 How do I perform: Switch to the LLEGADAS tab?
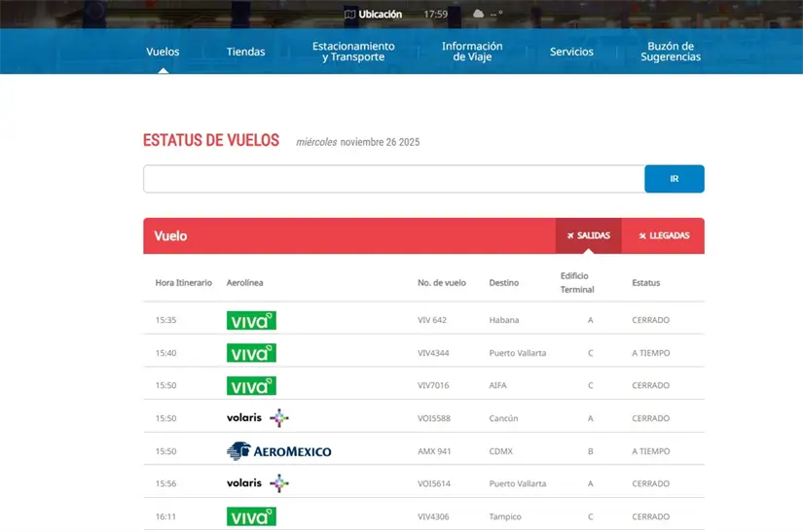(663, 235)
